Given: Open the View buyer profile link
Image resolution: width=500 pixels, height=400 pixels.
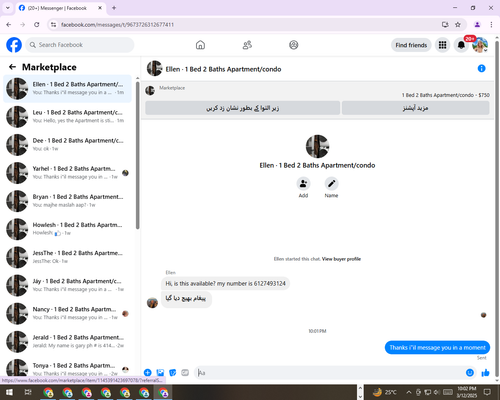Looking at the screenshot, I should (x=341, y=259).
